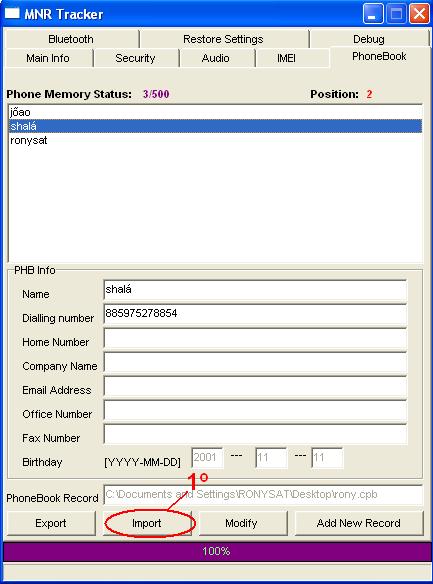Switch to the IMEI tab

coord(286,58)
